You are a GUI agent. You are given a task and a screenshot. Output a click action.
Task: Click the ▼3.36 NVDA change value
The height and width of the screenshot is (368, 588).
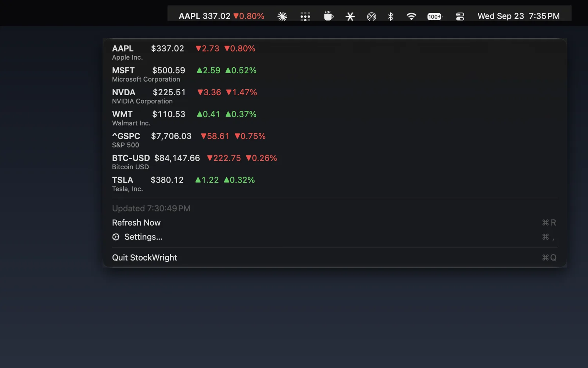209,92
